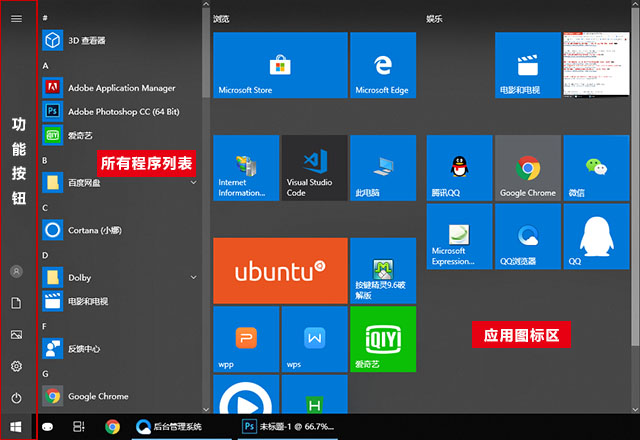This screenshot has height=440, width=640.
Task: Open the Internet Information tile
Action: tap(246, 168)
